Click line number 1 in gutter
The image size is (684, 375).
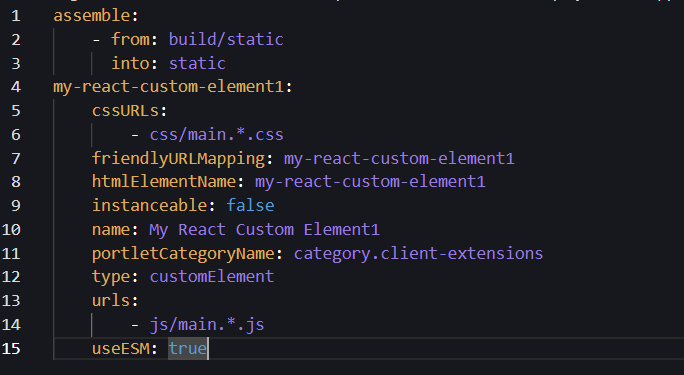pyautogui.click(x=16, y=16)
